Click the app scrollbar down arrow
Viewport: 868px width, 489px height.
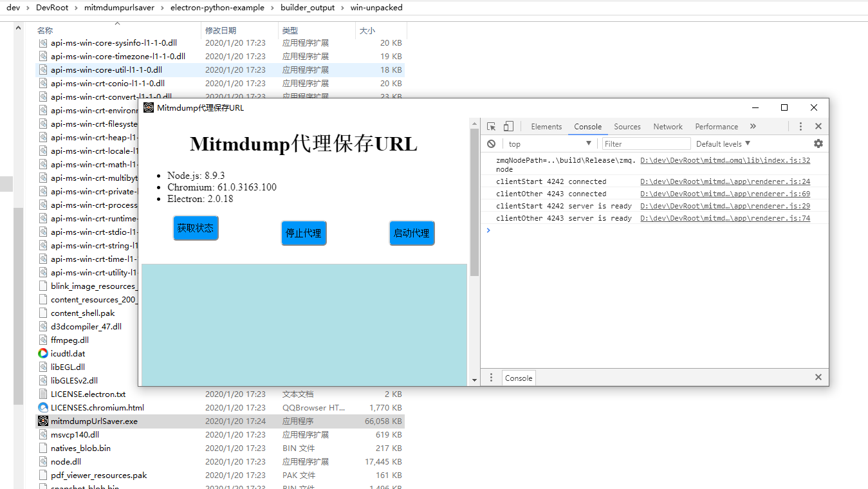click(x=475, y=380)
